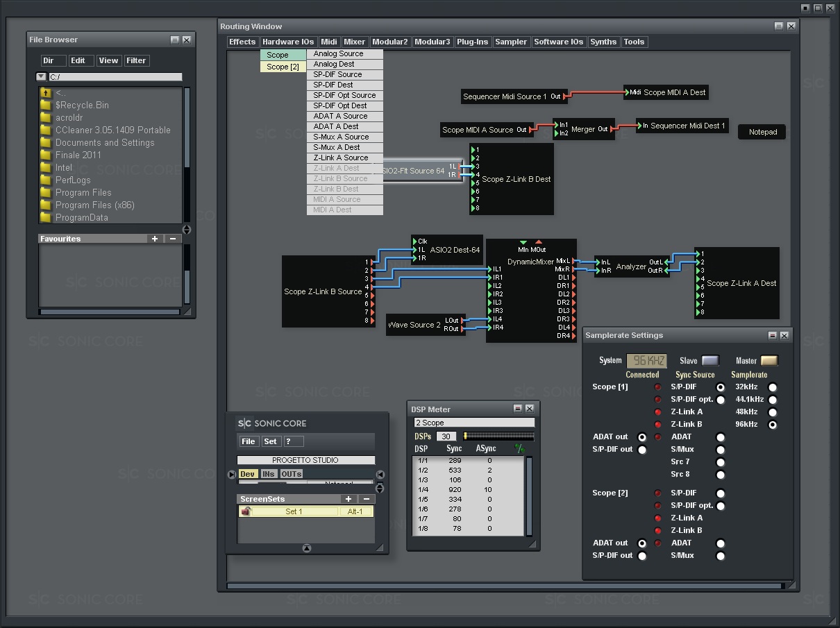
Task: Open the View menu in File Browser
Action: [108, 60]
